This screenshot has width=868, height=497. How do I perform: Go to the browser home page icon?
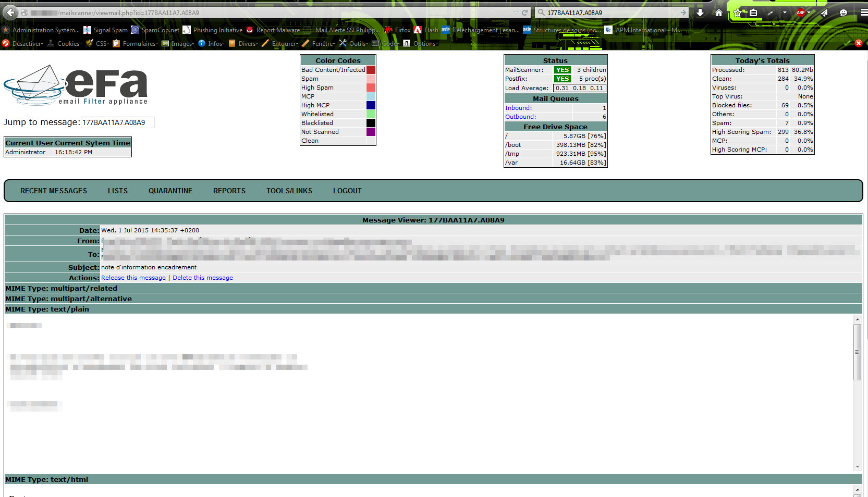pyautogui.click(x=719, y=13)
